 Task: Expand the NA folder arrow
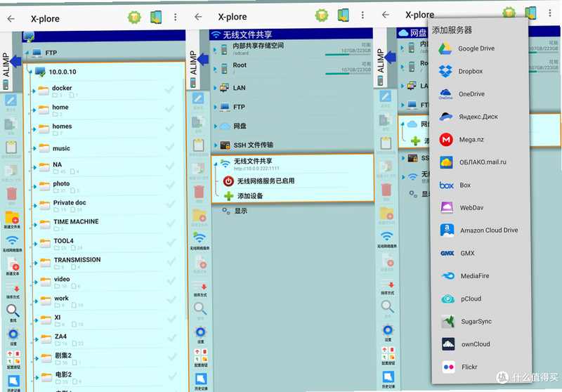pos(34,167)
